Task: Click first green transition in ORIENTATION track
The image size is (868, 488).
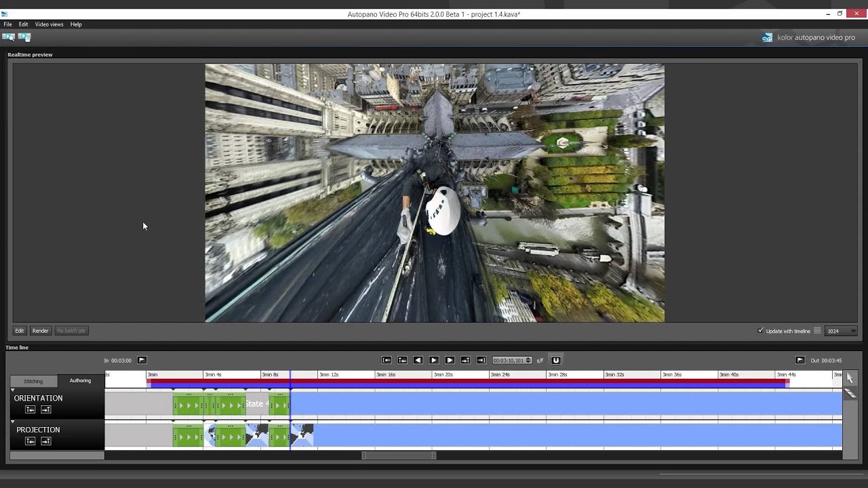Action: click(188, 405)
